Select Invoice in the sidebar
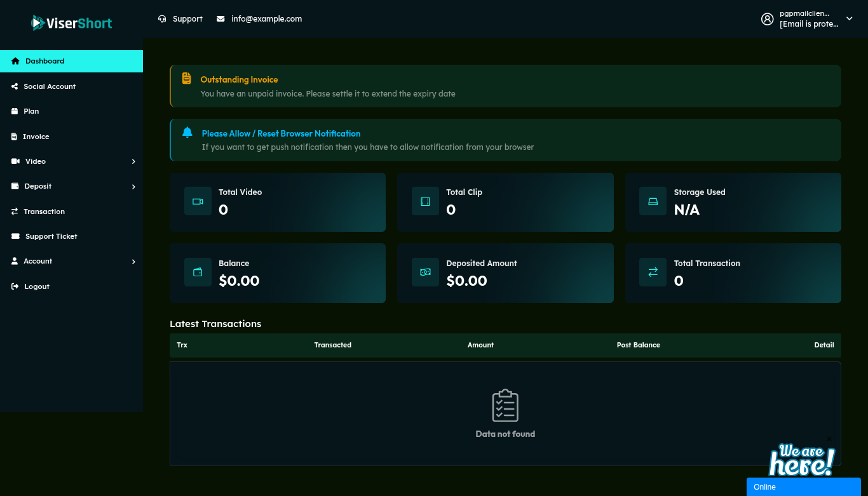 coord(36,137)
